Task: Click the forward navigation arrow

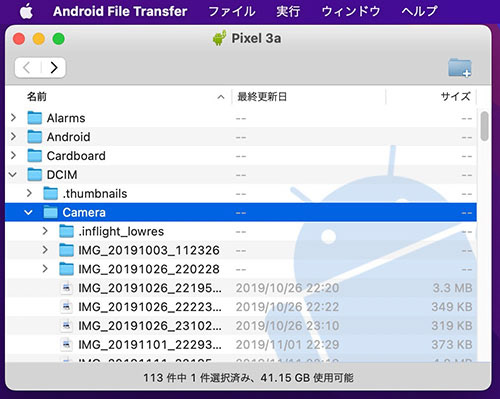Action: click(53, 68)
